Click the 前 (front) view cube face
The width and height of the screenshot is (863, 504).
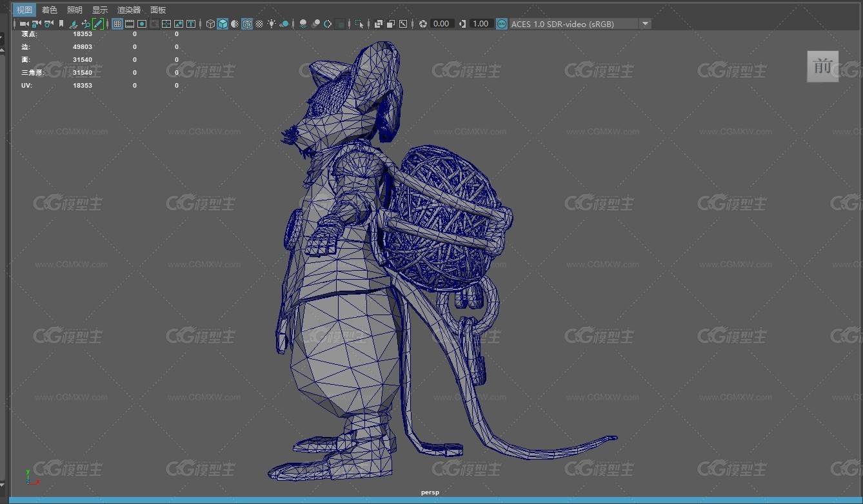(823, 66)
